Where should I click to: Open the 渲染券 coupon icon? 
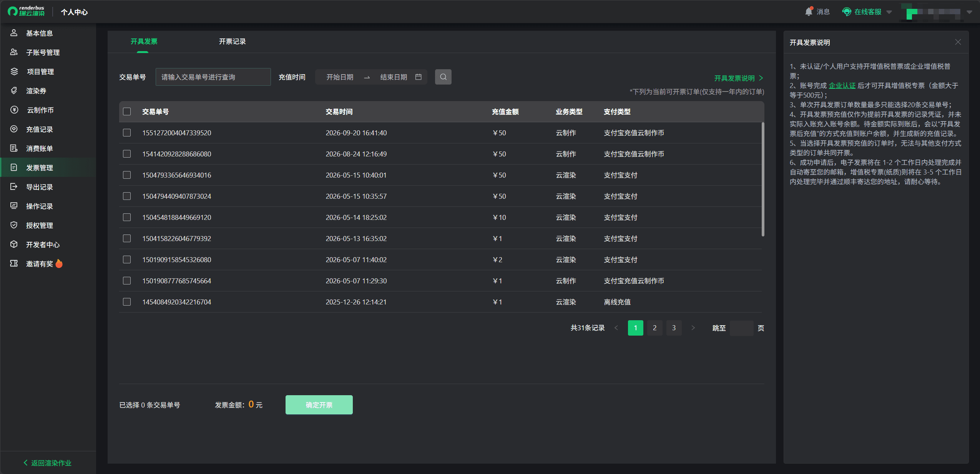(14, 91)
